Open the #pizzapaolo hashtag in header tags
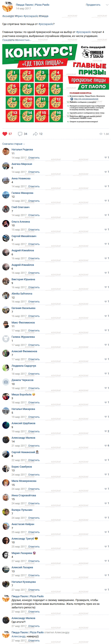Viewport: 111px width, 644px height. tap(31, 16)
